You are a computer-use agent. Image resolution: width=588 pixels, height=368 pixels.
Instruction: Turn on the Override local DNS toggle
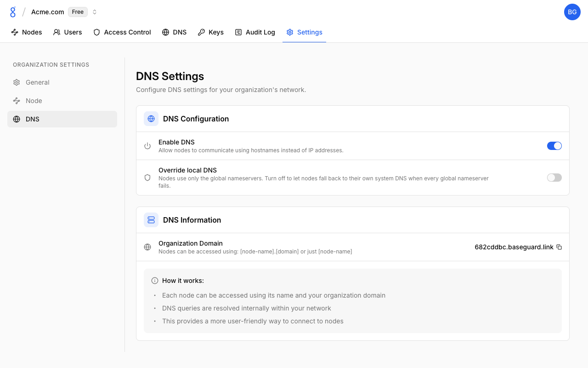(554, 178)
